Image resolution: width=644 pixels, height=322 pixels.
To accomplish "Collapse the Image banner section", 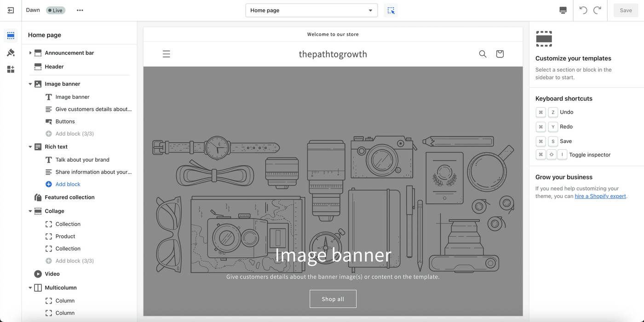I will [x=30, y=84].
